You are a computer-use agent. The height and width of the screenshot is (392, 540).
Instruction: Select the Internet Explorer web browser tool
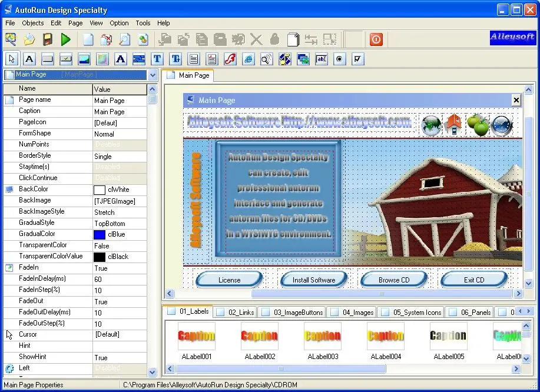point(249,59)
